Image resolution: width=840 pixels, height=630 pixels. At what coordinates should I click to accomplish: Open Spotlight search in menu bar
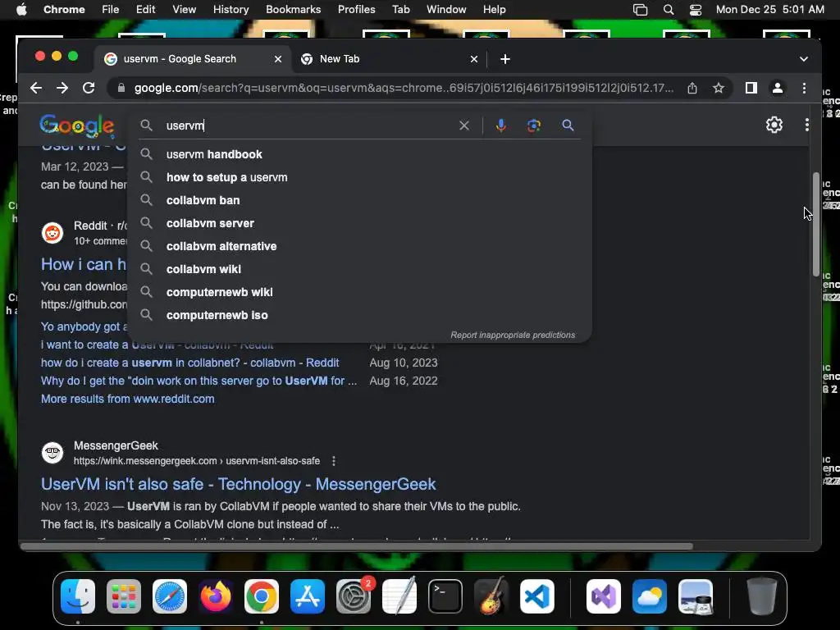tap(668, 10)
